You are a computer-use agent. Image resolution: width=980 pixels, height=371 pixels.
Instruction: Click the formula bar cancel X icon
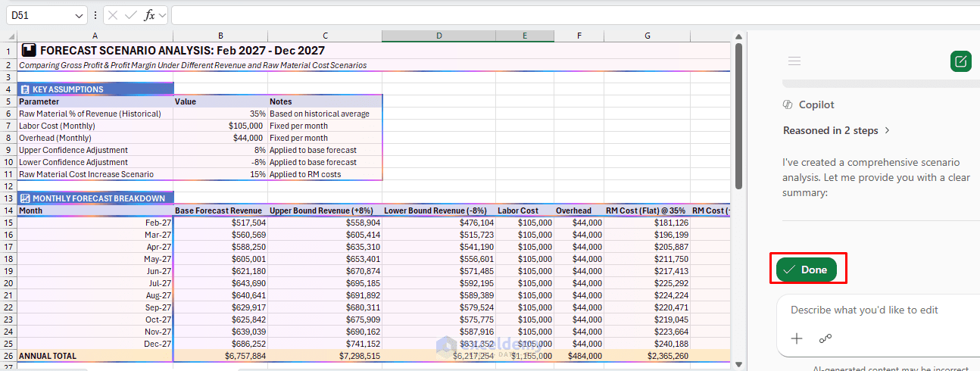tap(113, 15)
